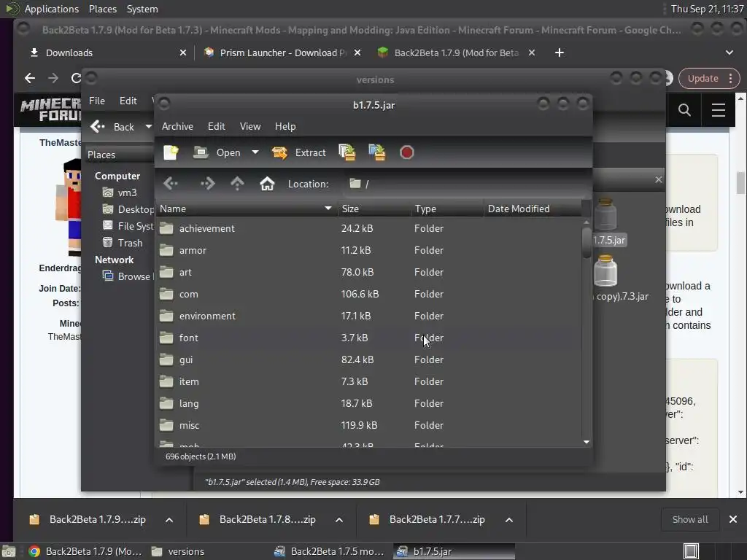Click the forum search magnifier icon
The image size is (747, 560).
[684, 110]
